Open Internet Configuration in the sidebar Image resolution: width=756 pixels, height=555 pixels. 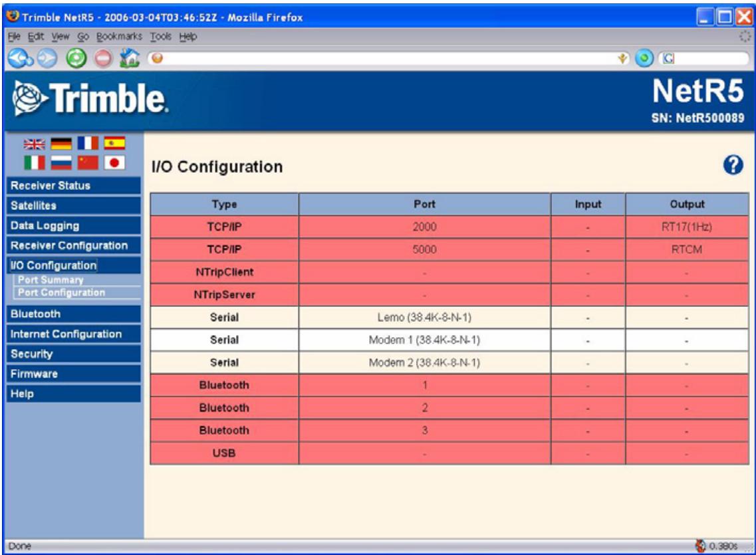click(73, 334)
